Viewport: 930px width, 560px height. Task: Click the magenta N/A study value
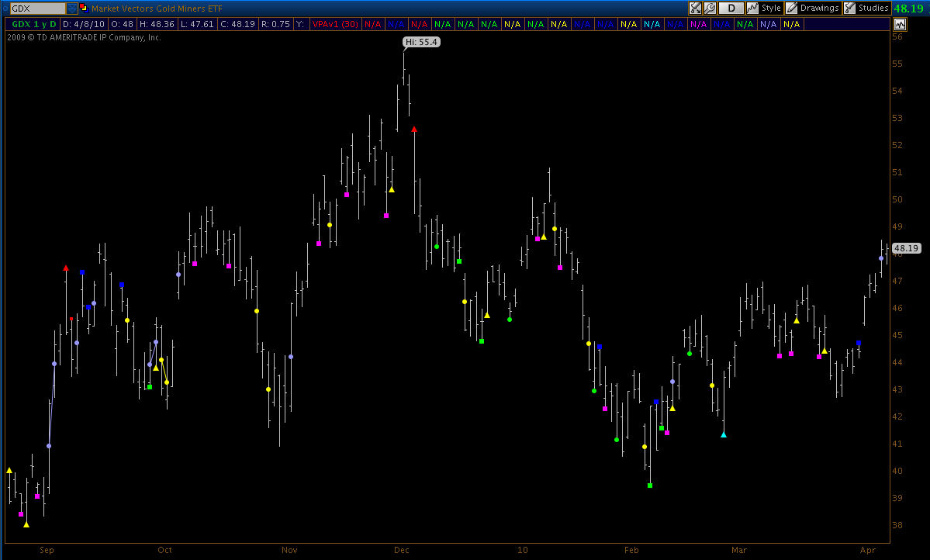pyautogui.click(x=698, y=24)
